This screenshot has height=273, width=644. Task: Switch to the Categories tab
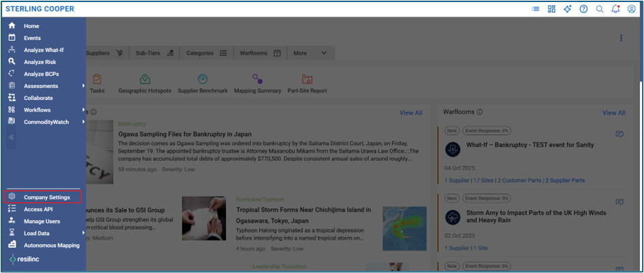206,53
